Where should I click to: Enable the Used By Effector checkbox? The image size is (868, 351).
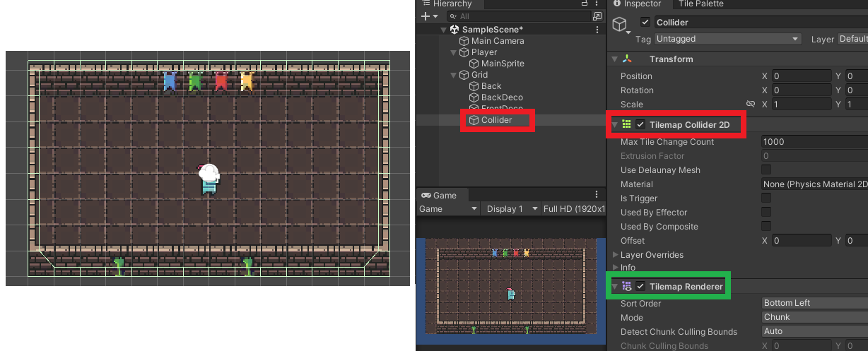tap(766, 213)
